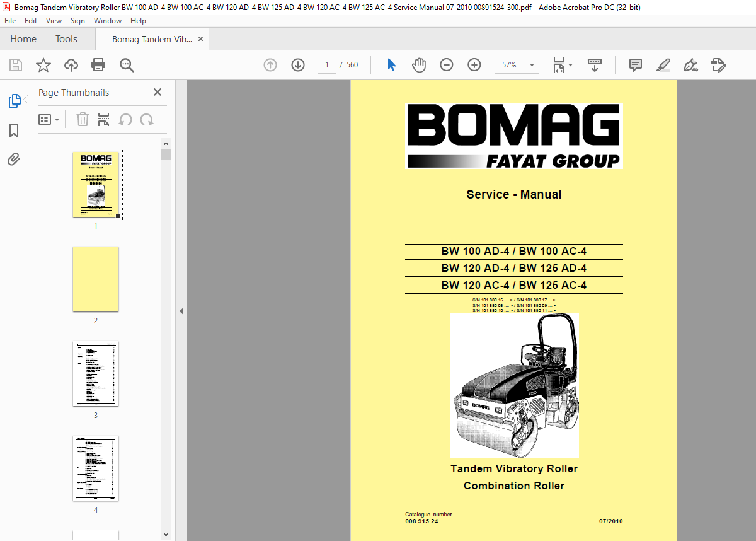The width and height of the screenshot is (756, 541).
Task: Switch to the Home tab
Action: 23,39
